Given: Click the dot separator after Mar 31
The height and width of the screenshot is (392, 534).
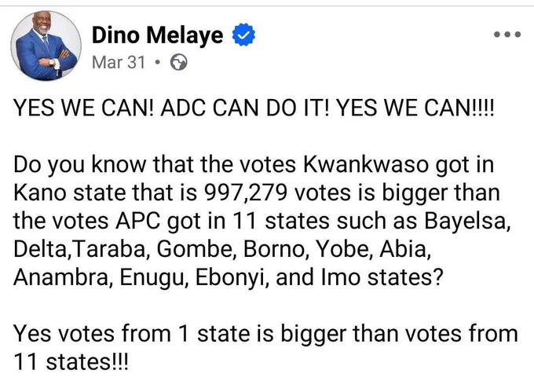Looking at the screenshot, I should 157,62.
